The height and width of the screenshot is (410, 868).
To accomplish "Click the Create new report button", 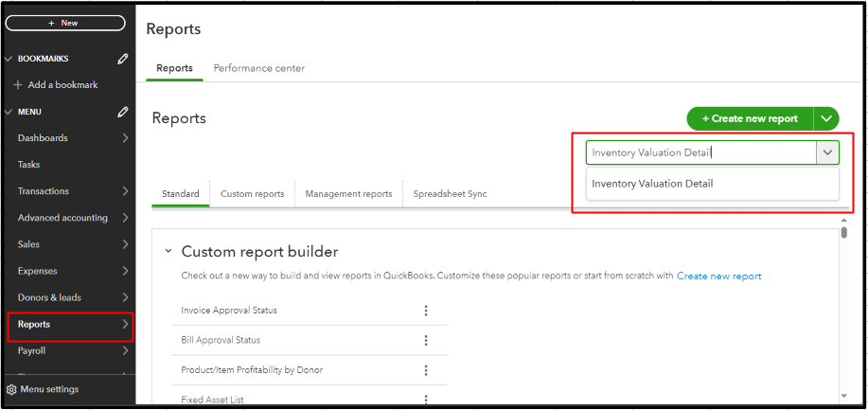I will 750,118.
